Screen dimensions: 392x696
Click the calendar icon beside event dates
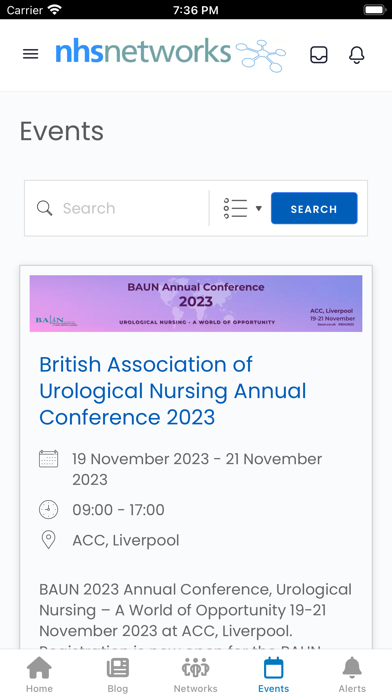click(48, 459)
